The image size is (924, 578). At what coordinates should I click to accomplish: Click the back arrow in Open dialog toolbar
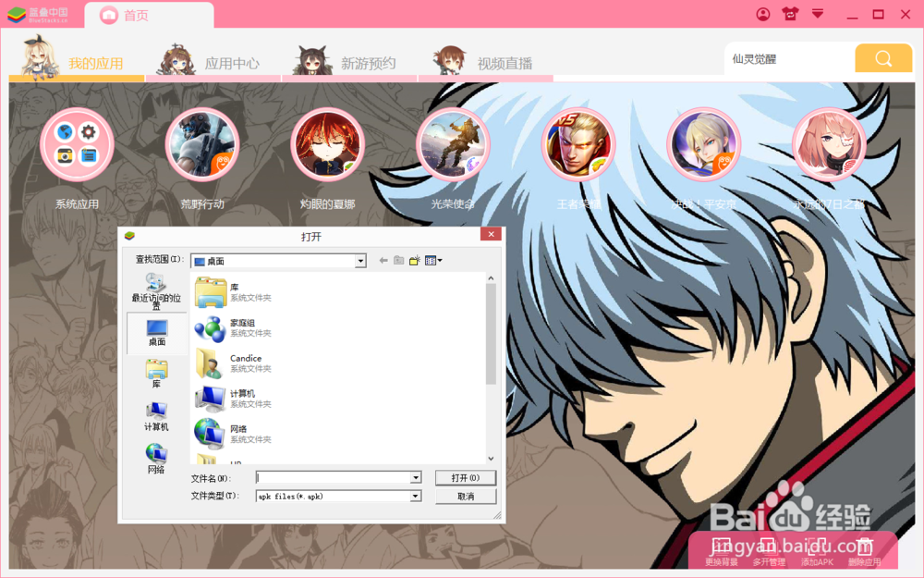[383, 260]
